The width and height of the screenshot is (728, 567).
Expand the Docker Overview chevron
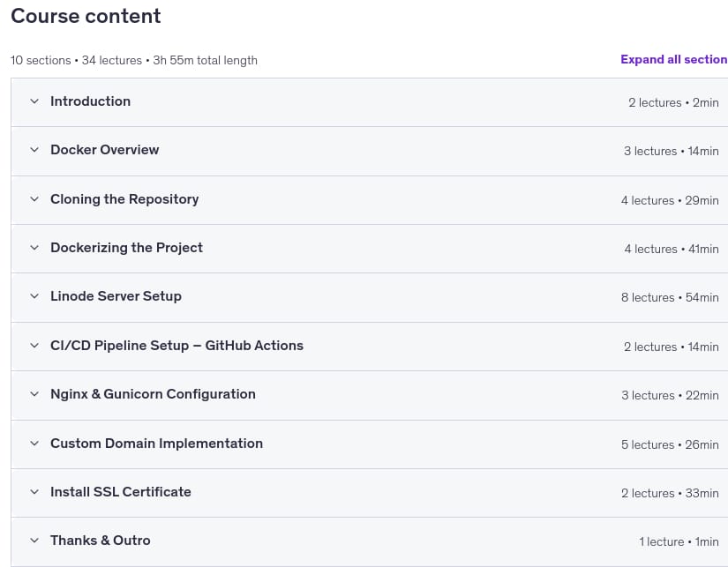click(34, 149)
